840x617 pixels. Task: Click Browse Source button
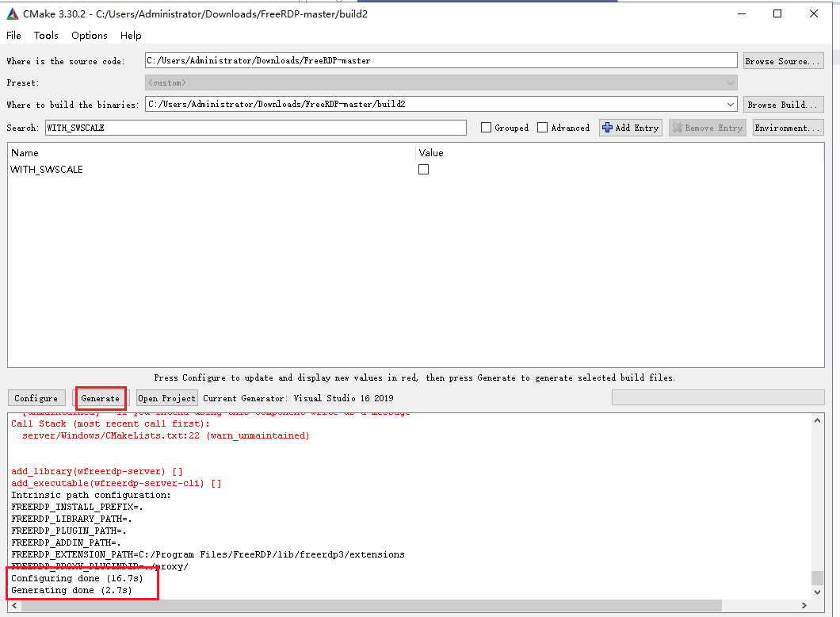coord(783,60)
